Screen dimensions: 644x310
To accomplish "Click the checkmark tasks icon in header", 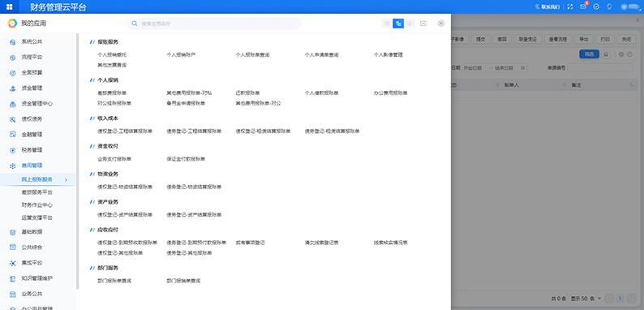I will (x=596, y=6).
